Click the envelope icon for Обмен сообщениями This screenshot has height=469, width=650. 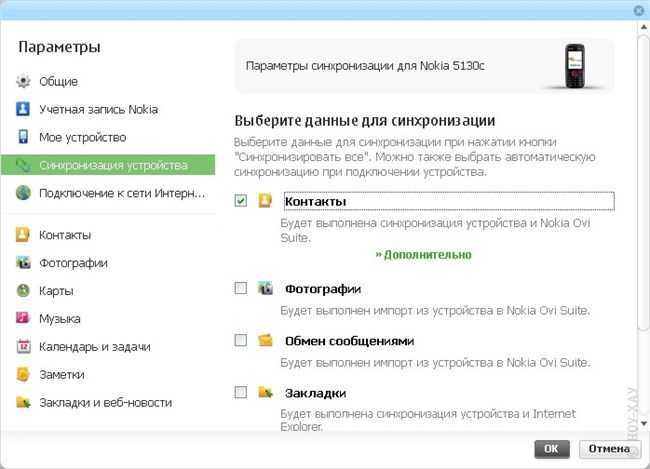pyautogui.click(x=265, y=340)
